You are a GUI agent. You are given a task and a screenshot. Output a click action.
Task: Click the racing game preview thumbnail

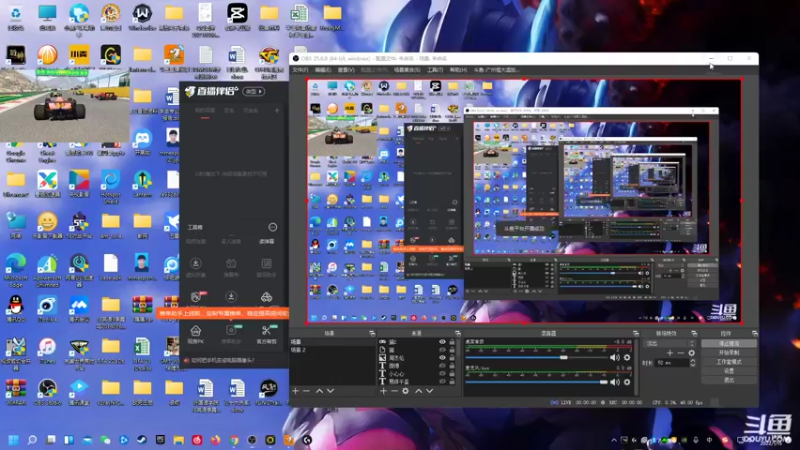(65, 106)
